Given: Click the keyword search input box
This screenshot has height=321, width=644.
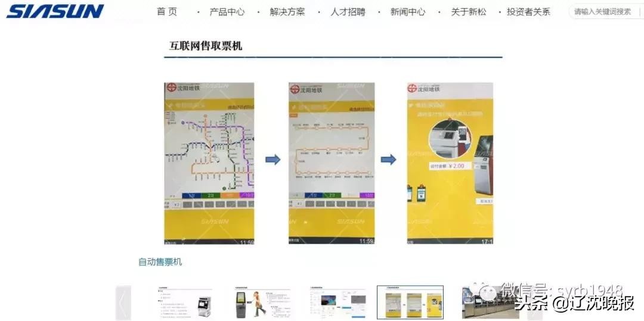Looking at the screenshot, I should tap(603, 12).
